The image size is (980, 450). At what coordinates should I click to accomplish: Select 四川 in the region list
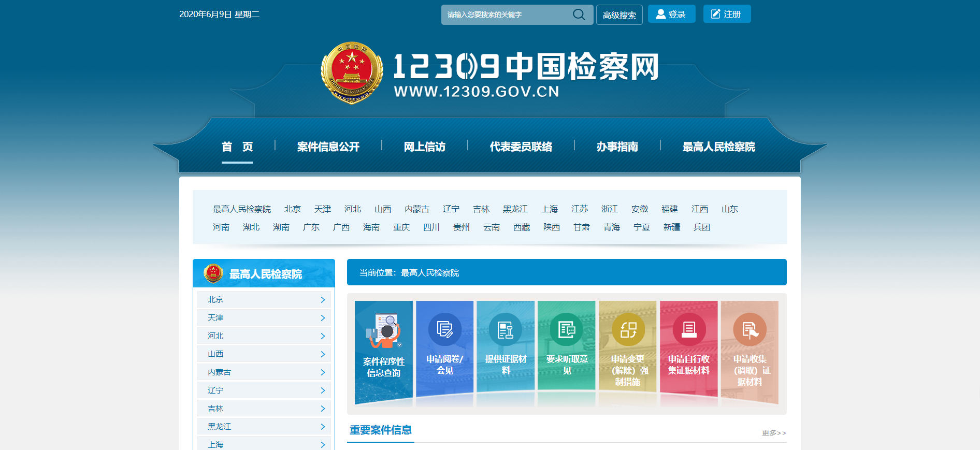[431, 227]
